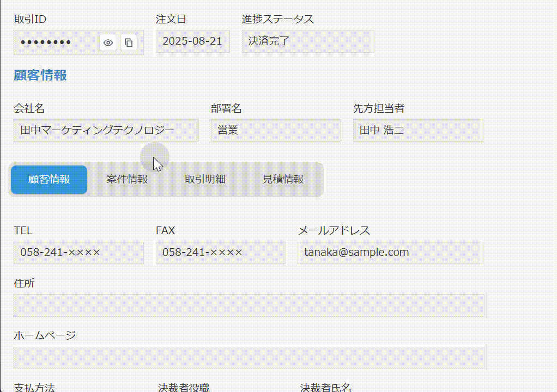Image resolution: width=557 pixels, height=392 pixels.
Task: Reveal the hidden 取引ID with the eye icon
Action: pyautogui.click(x=108, y=42)
